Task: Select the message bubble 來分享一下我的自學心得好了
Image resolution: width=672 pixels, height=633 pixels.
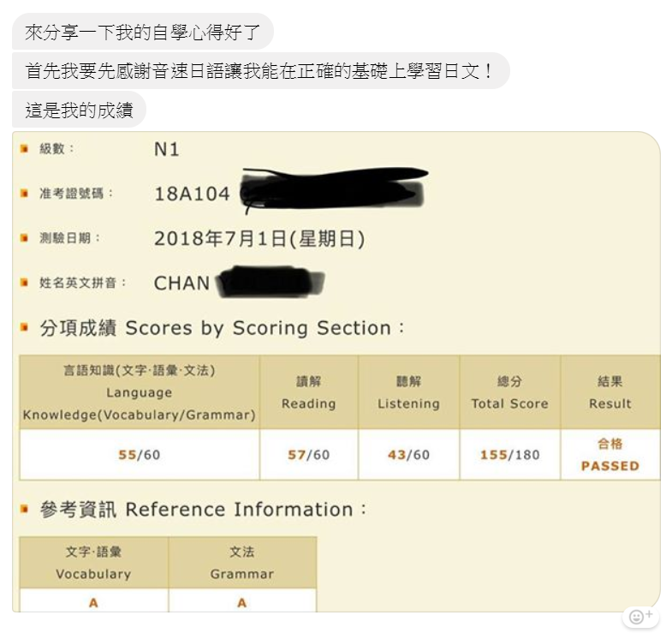Action: (142, 33)
